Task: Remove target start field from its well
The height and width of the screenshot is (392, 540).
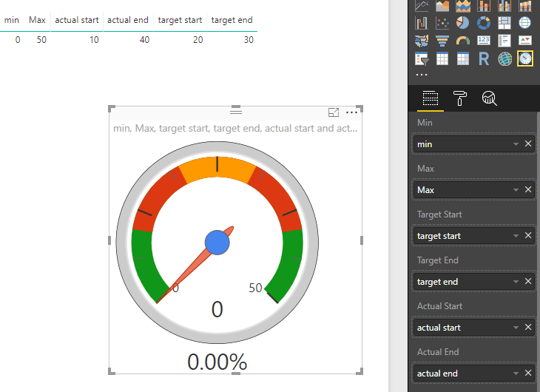Action: [x=528, y=235]
